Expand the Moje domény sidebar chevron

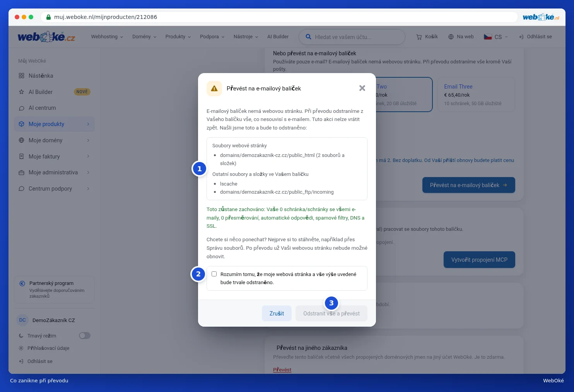point(88,140)
